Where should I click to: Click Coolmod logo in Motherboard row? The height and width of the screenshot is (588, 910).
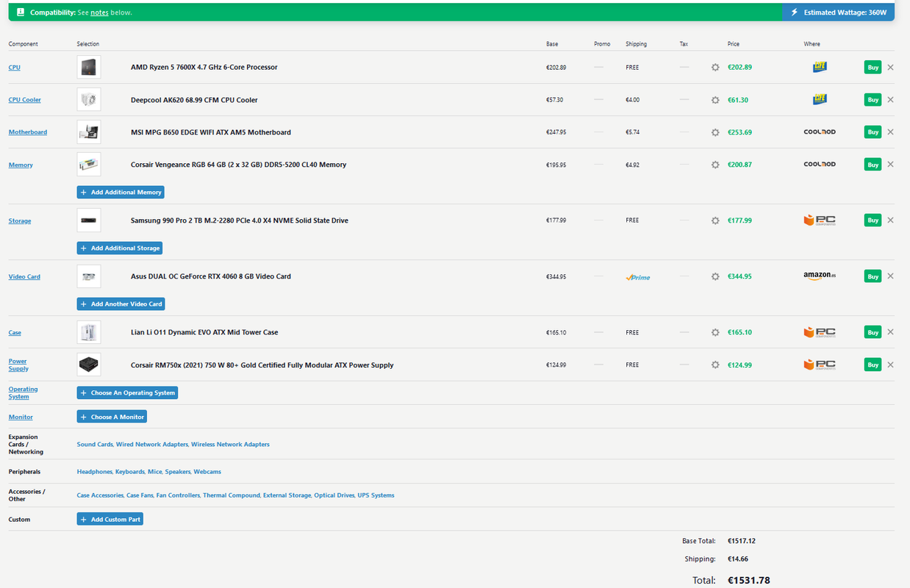coord(820,132)
